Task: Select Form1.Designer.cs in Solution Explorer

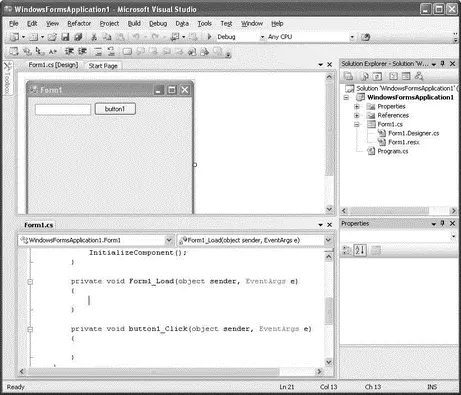Action: coord(413,133)
